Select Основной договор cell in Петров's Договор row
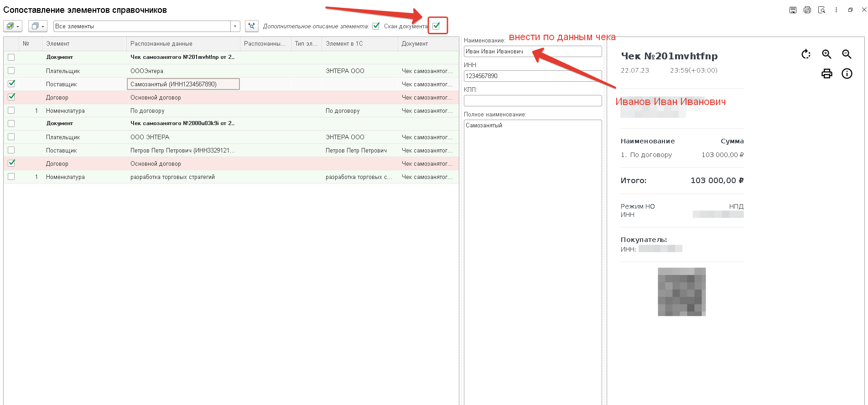The image size is (868, 405). (x=183, y=163)
